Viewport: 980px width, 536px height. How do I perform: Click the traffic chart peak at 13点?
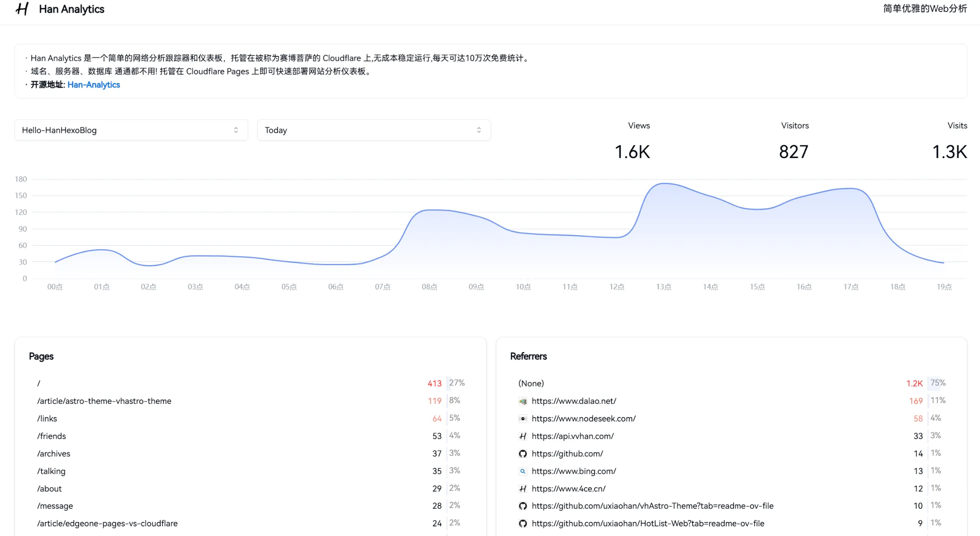click(664, 184)
